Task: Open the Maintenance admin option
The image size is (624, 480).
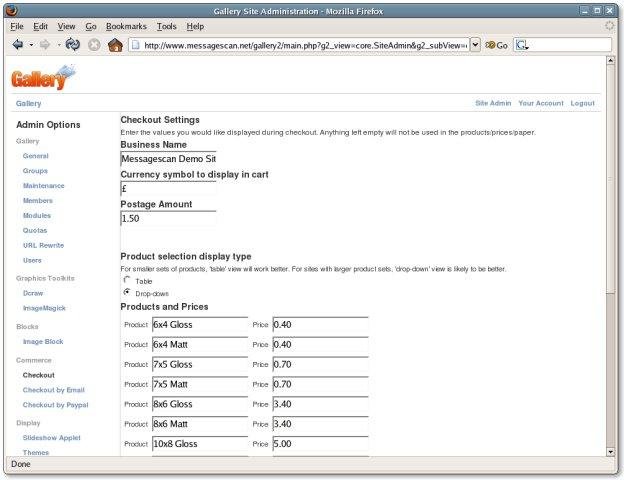Action: [43, 186]
